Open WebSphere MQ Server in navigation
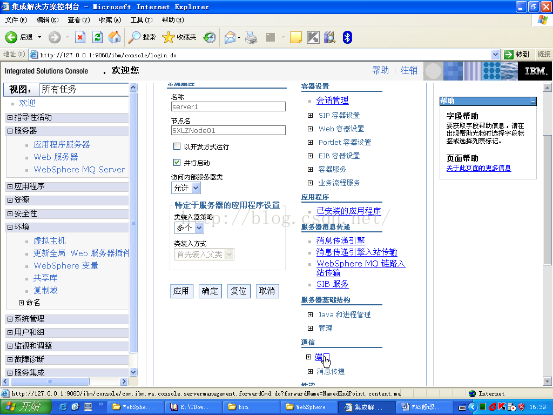This screenshot has width=553, height=415. [79, 170]
